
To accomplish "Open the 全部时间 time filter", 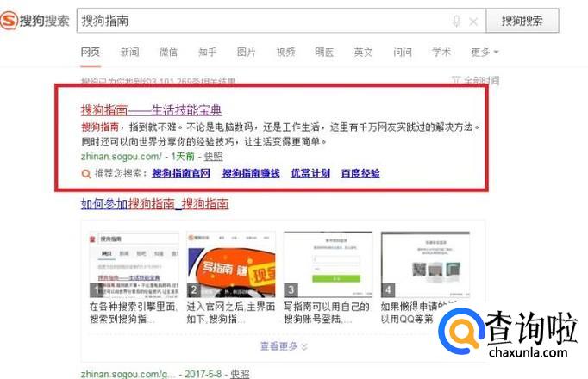I will (476, 80).
